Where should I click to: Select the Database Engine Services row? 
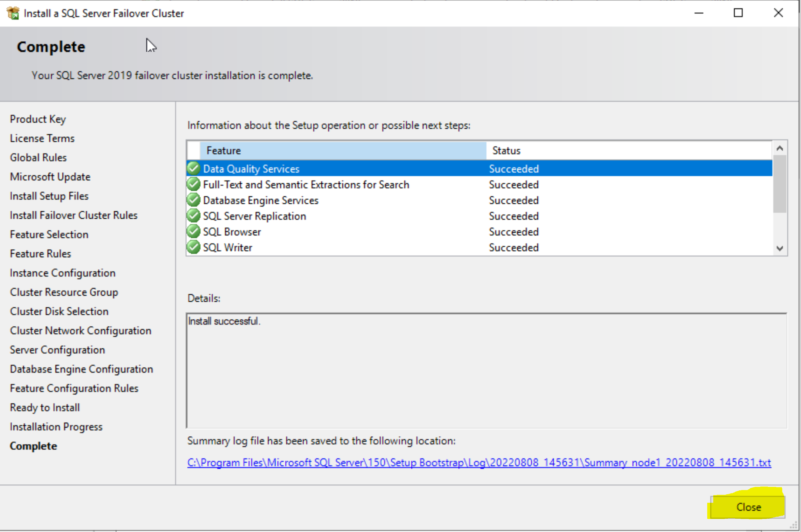[479, 200]
